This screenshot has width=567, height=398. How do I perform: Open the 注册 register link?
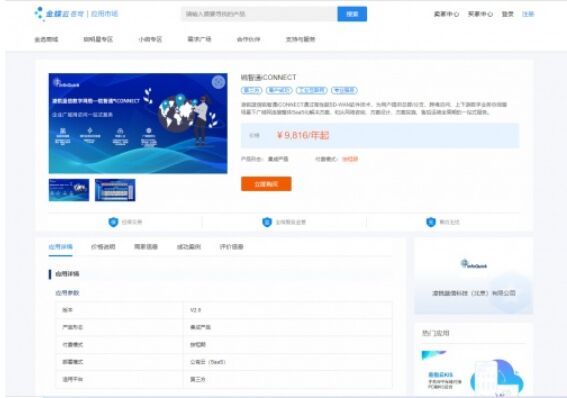click(x=528, y=14)
